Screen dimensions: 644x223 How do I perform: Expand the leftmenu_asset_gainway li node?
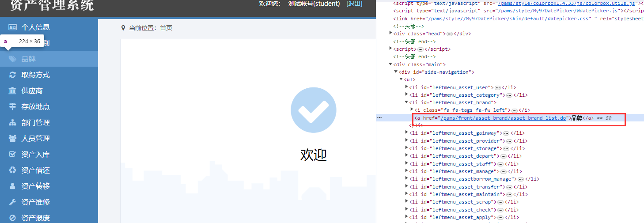click(406, 132)
